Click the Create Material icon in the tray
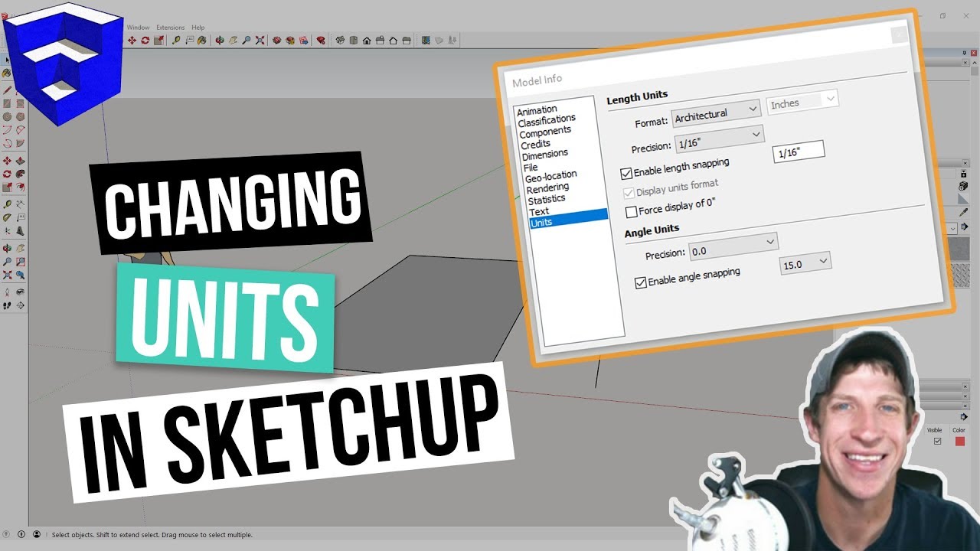This screenshot has height=551, width=980. pyautogui.click(x=963, y=186)
